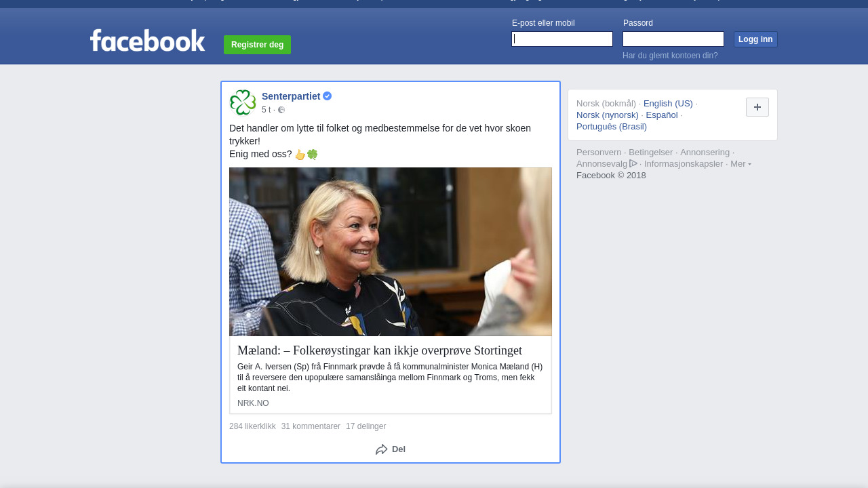Open the Senterpartiet page name link
868x488 pixels.
[x=291, y=96]
